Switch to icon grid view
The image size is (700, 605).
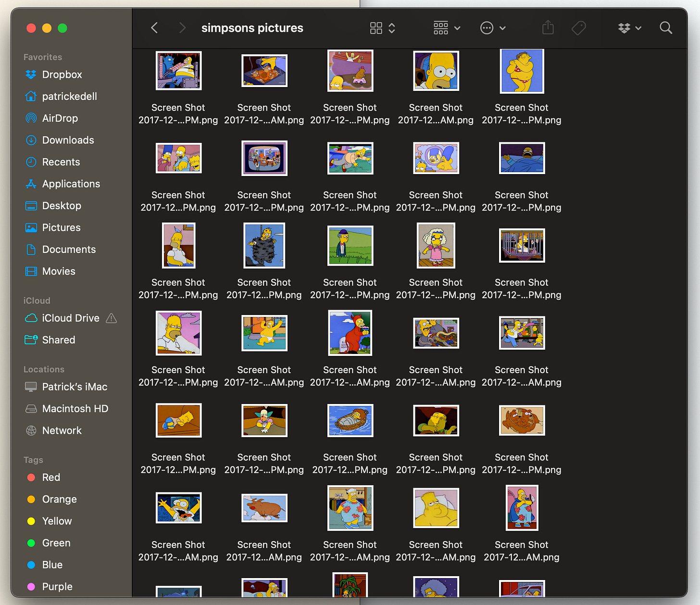[x=376, y=28]
